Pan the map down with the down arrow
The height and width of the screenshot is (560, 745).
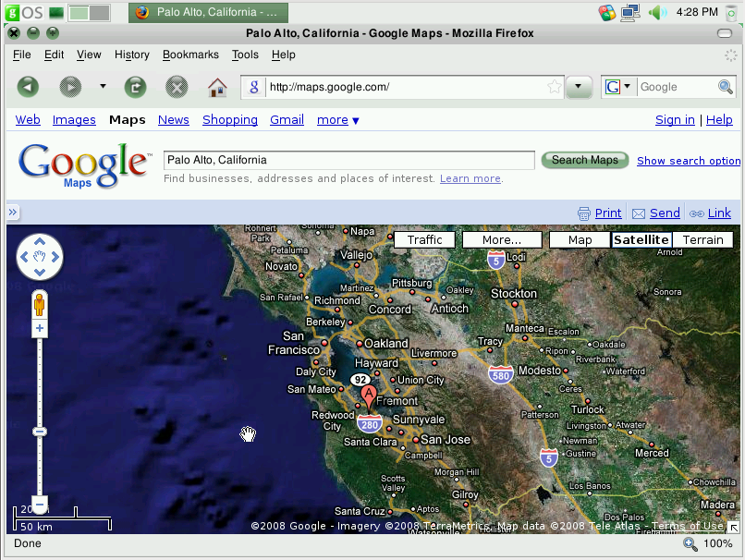point(40,273)
